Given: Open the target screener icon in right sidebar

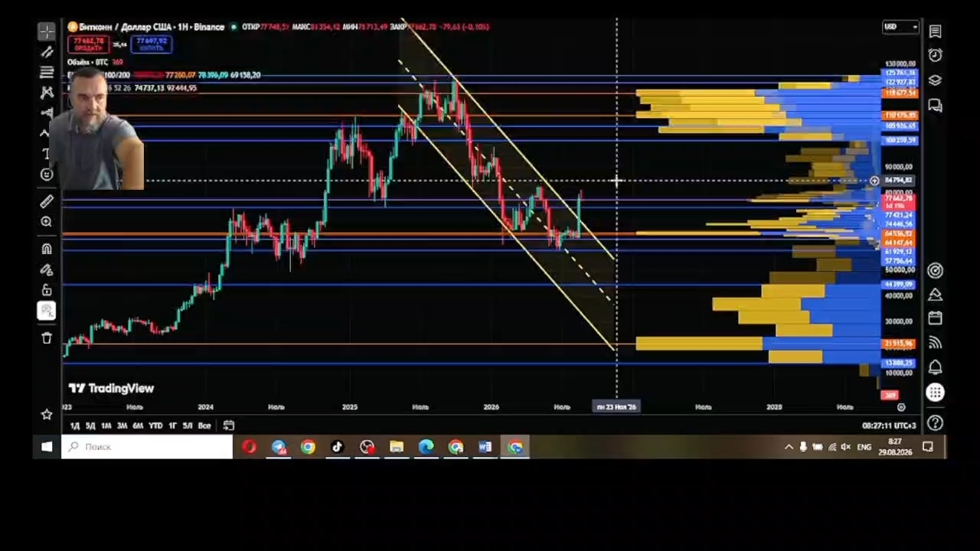Looking at the screenshot, I should pyautogui.click(x=935, y=270).
